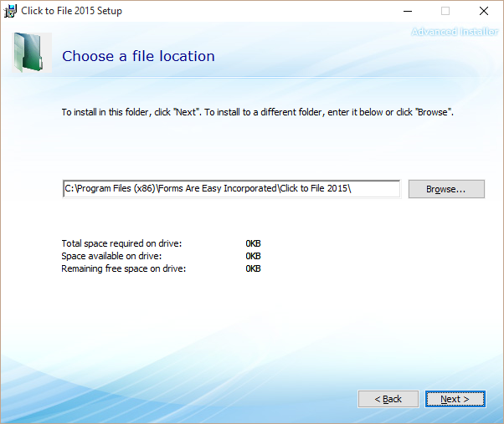Click the "Choose a file location" heading
Screen dimensions: 504x424
(x=138, y=56)
